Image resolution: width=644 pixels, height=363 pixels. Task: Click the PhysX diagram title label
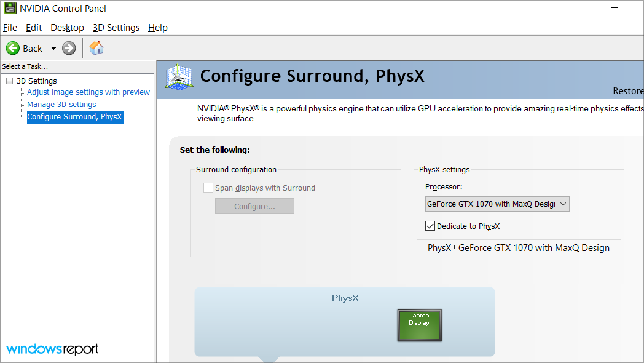point(345,298)
